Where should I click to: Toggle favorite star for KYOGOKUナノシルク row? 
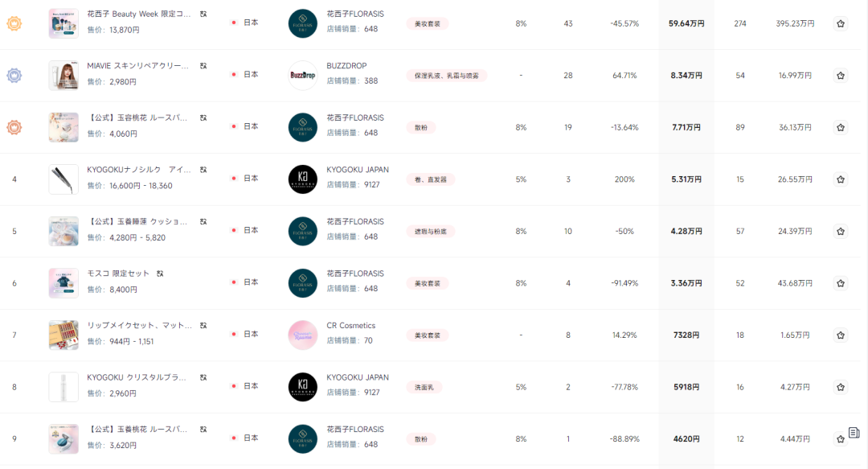[840, 179]
